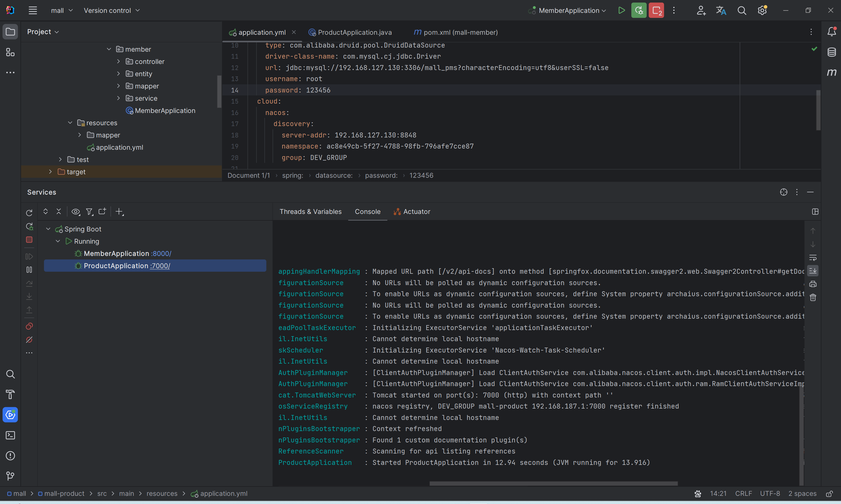The height and width of the screenshot is (504, 841).
Task: Add a service with the plus icon
Action: 119,212
